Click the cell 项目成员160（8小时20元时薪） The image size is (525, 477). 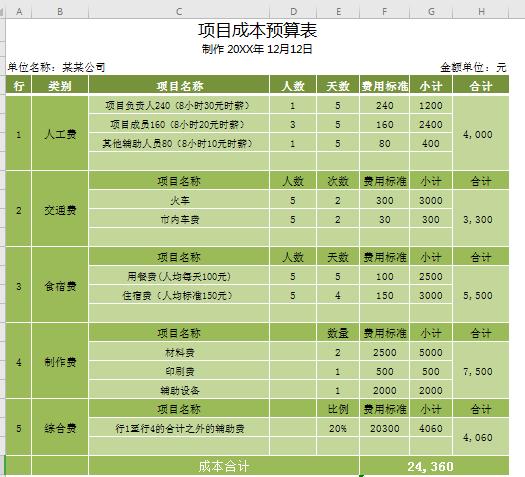coord(179,124)
